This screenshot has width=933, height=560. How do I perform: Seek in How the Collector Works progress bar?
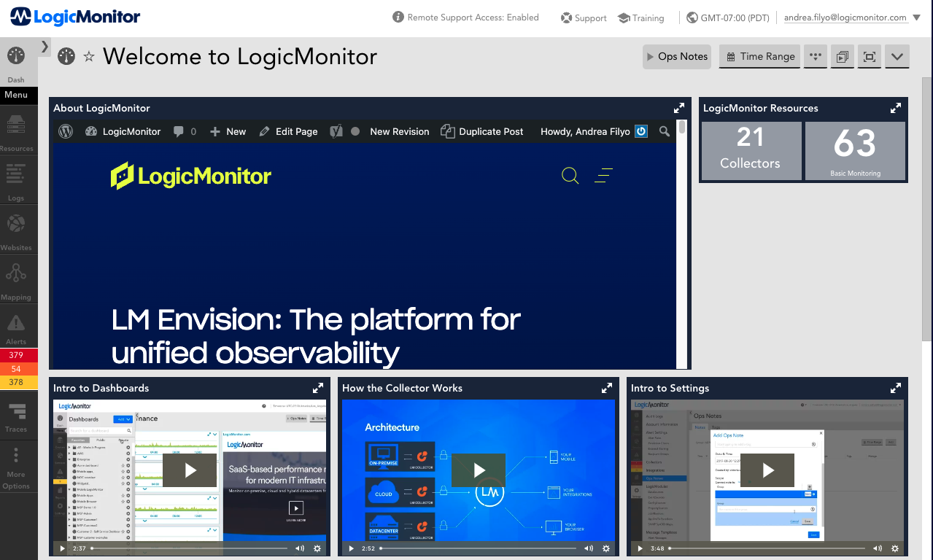pyautogui.click(x=481, y=548)
